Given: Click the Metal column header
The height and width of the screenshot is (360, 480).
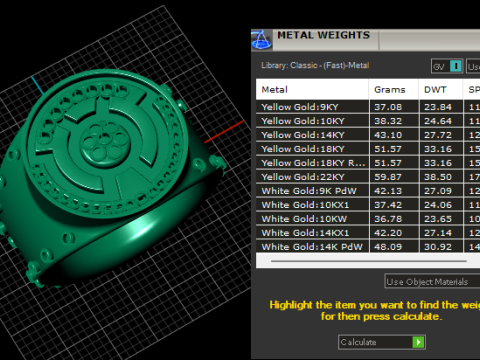Looking at the screenshot, I should tap(312, 89).
